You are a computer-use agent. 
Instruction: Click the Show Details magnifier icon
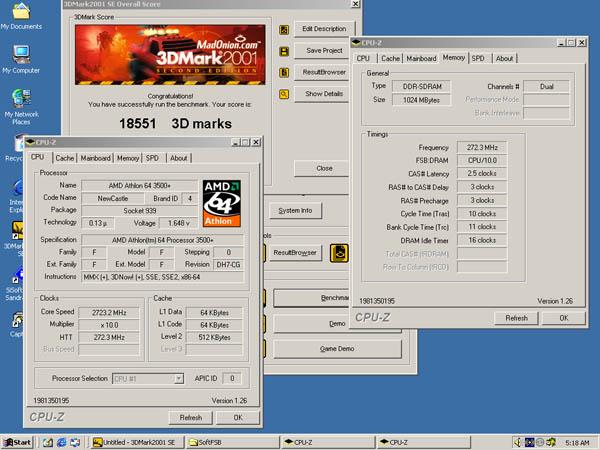point(284,94)
